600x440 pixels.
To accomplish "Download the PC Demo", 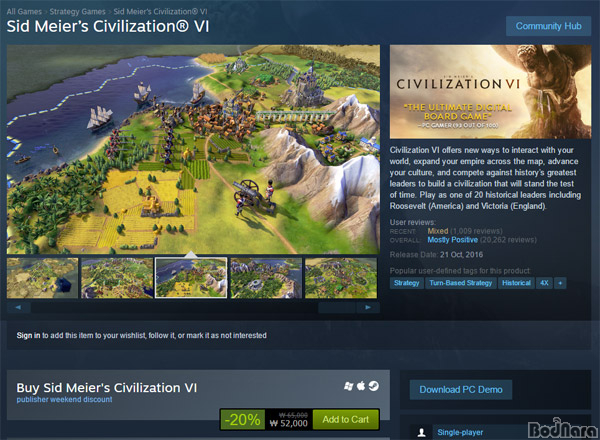I will 461,389.
